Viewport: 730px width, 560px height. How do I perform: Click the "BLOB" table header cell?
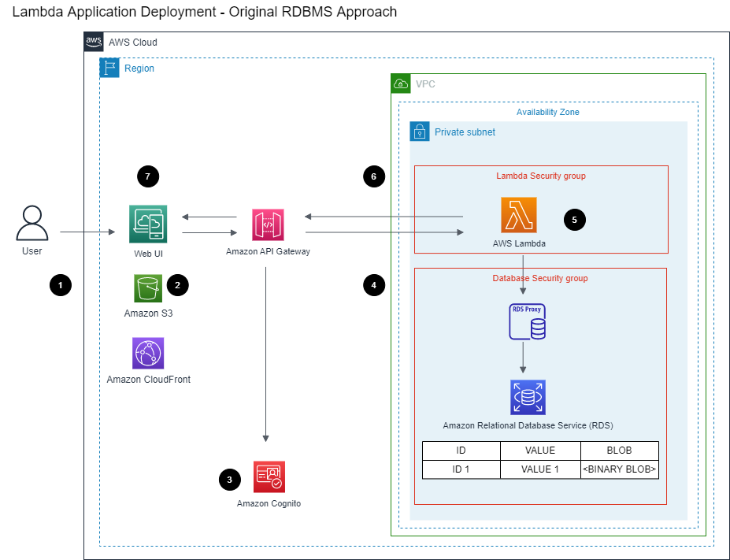coord(619,451)
